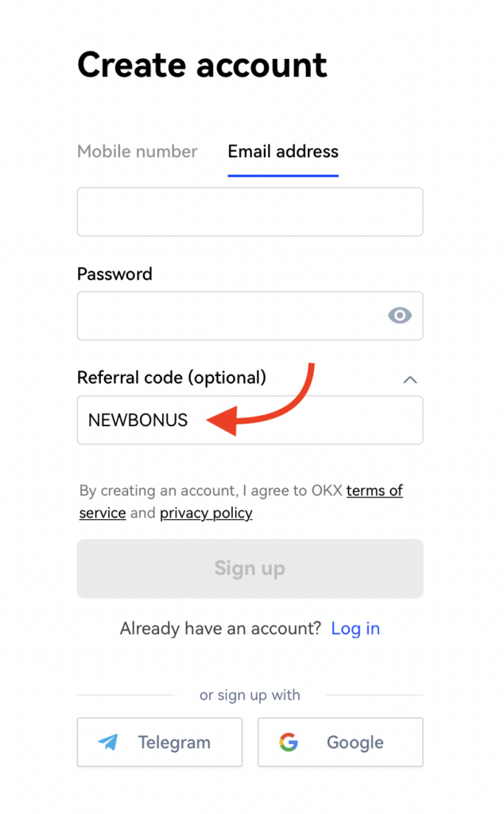Focus the Password input field
This screenshot has width=504, height=814.
click(250, 316)
